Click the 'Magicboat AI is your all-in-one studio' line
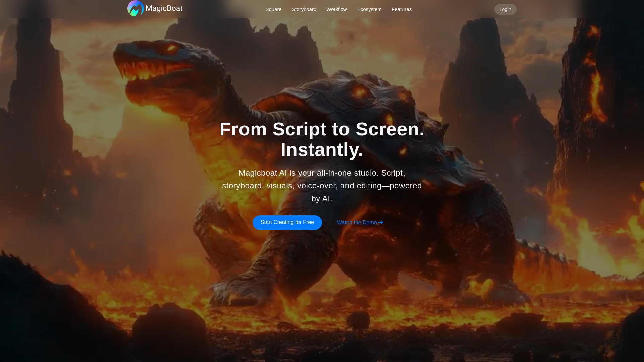 tap(322, 173)
